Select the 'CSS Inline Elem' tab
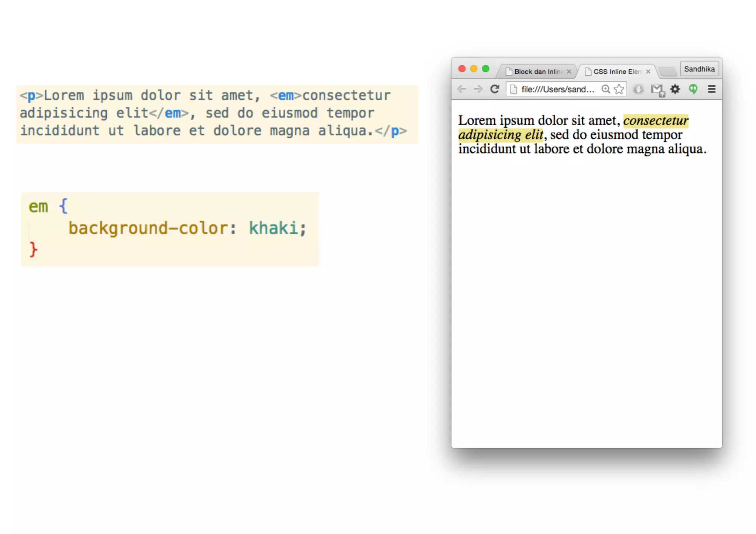Screen dimensions: 756x534 point(616,72)
